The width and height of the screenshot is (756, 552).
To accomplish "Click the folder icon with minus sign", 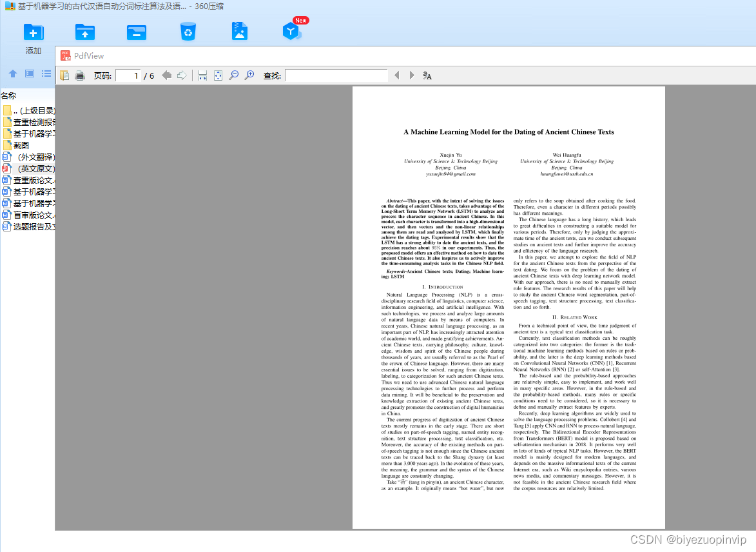I will (x=137, y=32).
